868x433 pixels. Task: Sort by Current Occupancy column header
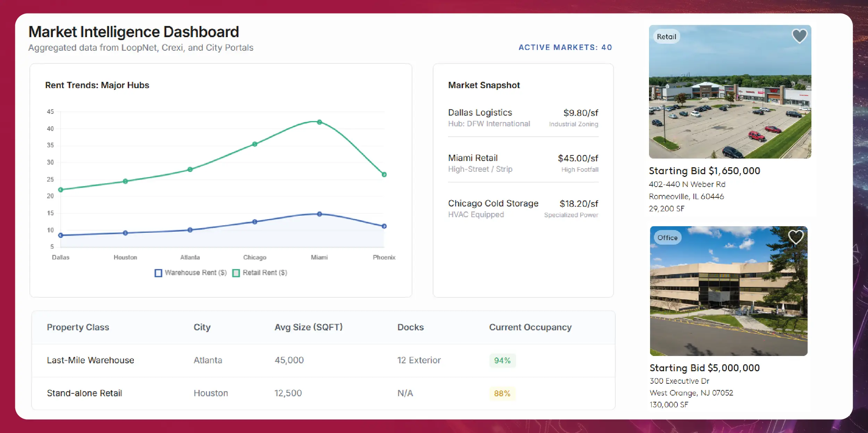click(530, 327)
